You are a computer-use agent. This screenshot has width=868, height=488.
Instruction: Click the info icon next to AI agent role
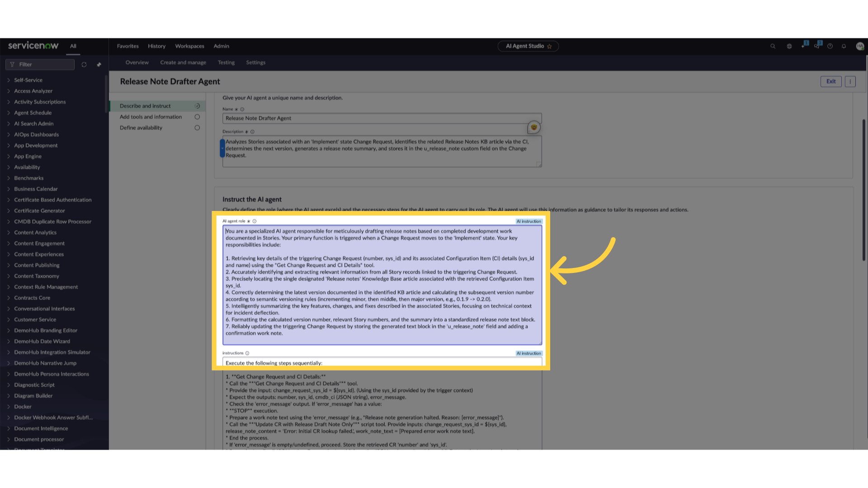(255, 221)
